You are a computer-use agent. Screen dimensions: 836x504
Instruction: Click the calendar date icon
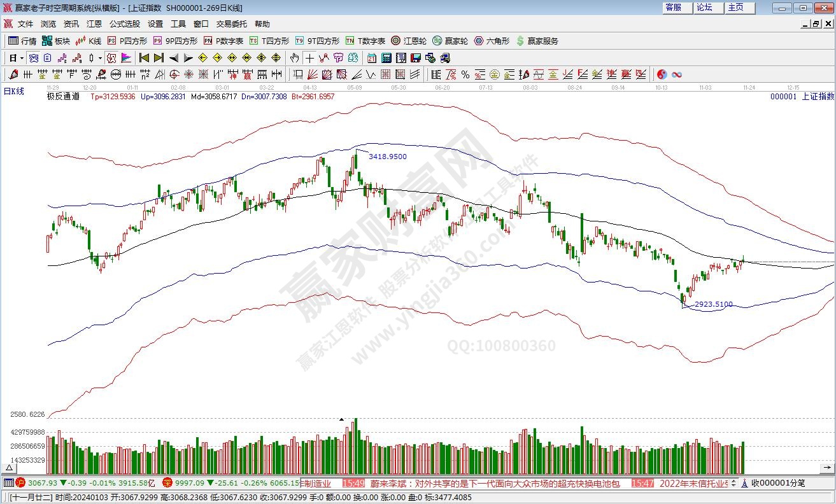pos(372,58)
